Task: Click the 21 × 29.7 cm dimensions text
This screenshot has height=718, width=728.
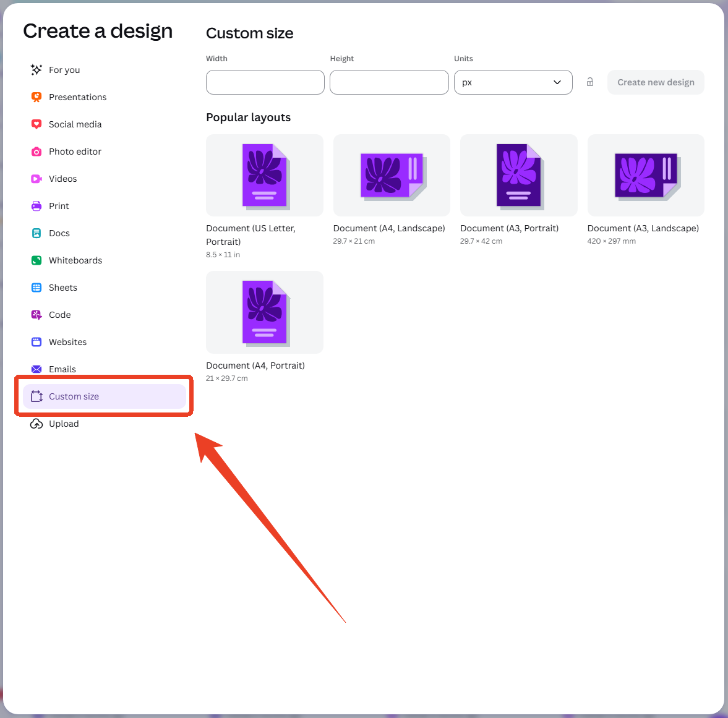Action: coord(226,378)
